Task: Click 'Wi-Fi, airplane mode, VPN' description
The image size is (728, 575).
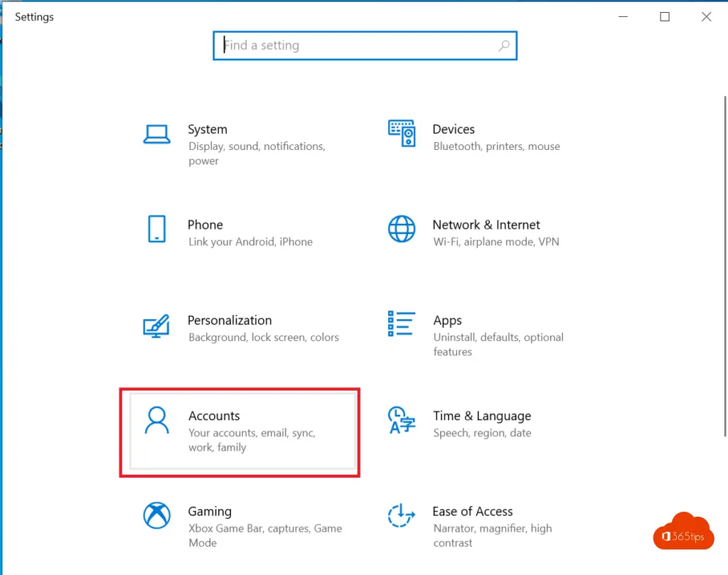Action: point(496,242)
